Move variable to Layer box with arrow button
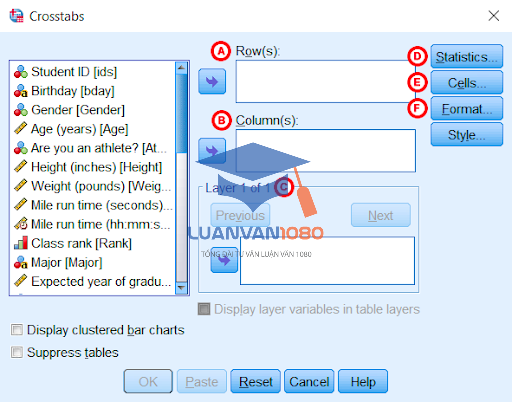This screenshot has height=402, width=512. (224, 260)
